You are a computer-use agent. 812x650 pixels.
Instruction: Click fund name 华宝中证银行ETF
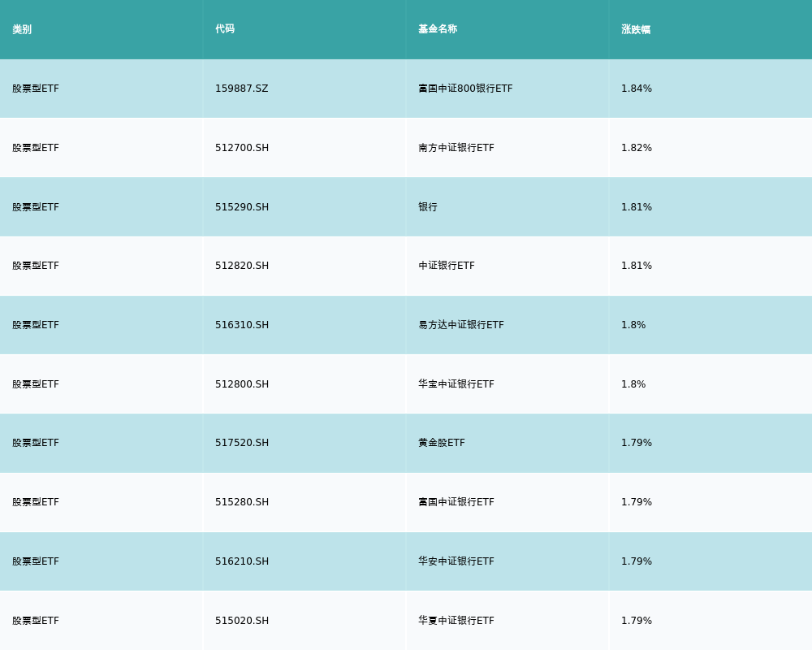click(x=456, y=384)
